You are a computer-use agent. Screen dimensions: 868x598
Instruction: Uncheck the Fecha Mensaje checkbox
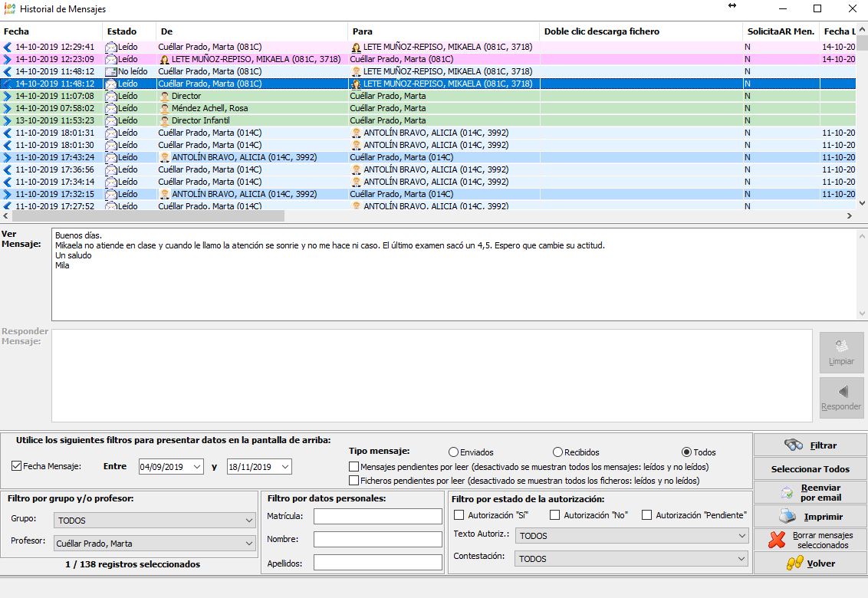pyautogui.click(x=17, y=466)
